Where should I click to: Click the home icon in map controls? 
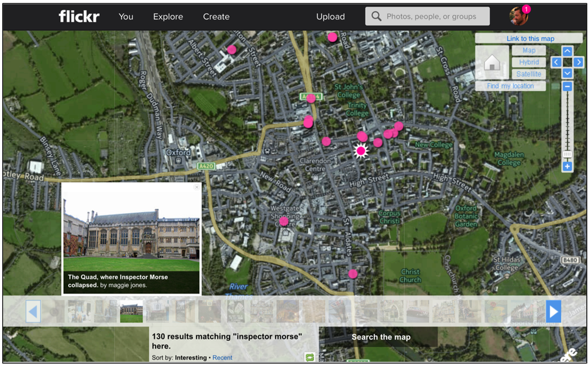(x=492, y=63)
